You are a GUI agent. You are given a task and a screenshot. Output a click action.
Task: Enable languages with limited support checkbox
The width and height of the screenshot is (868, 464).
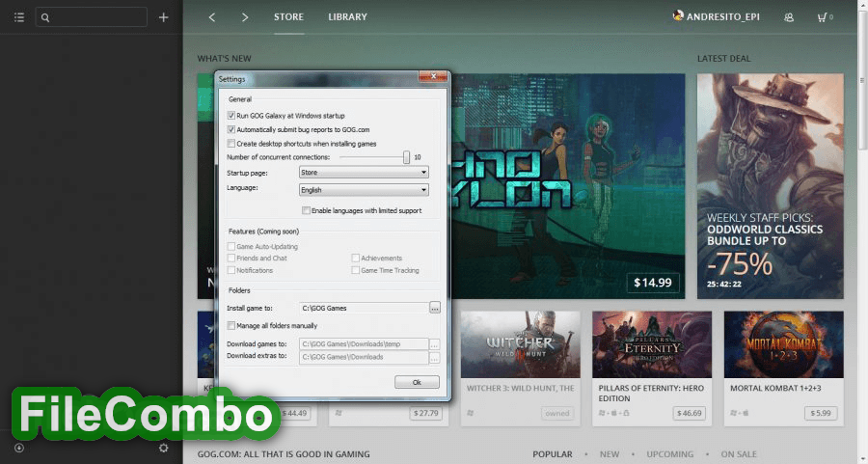tap(306, 210)
